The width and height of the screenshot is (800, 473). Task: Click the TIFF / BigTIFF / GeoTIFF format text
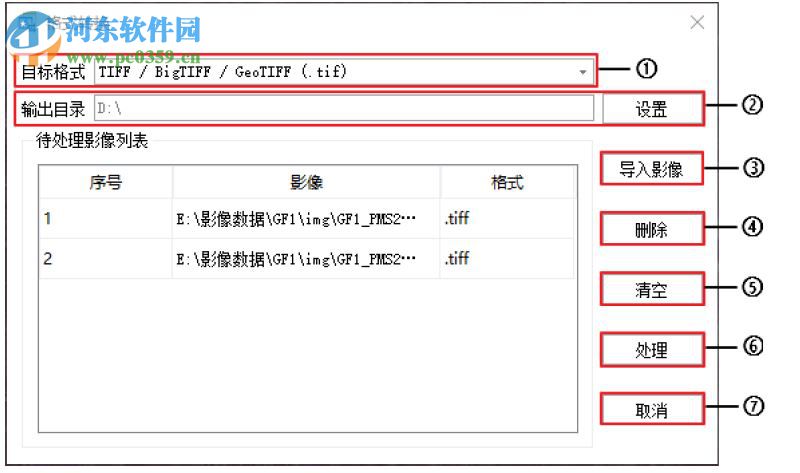pyautogui.click(x=222, y=71)
